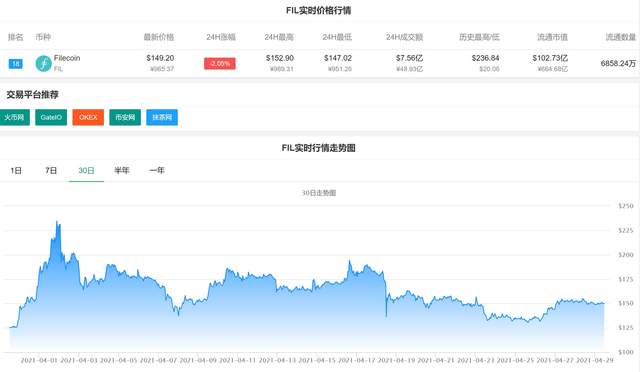
Task: Switch chart to the 一年 tab
Action: pos(157,171)
